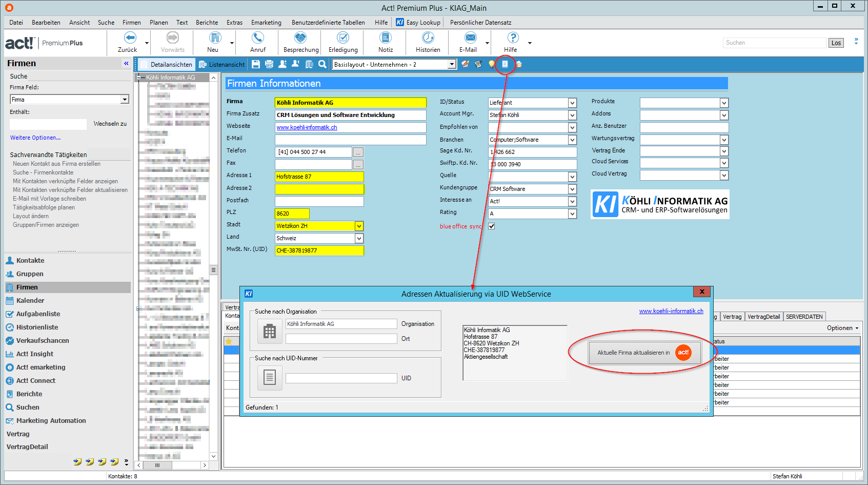Open the Rating dropdown
868x485 pixels.
572,214
